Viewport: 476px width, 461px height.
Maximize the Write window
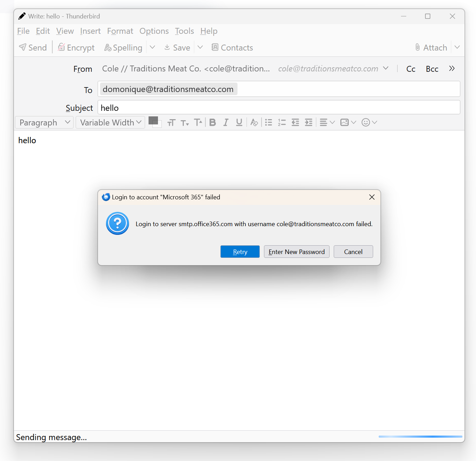click(x=428, y=16)
